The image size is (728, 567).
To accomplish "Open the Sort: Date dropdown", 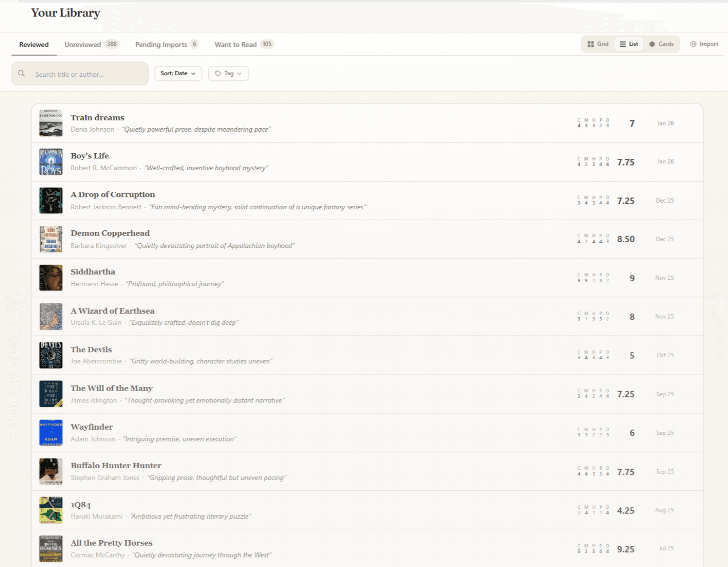I will tap(178, 73).
